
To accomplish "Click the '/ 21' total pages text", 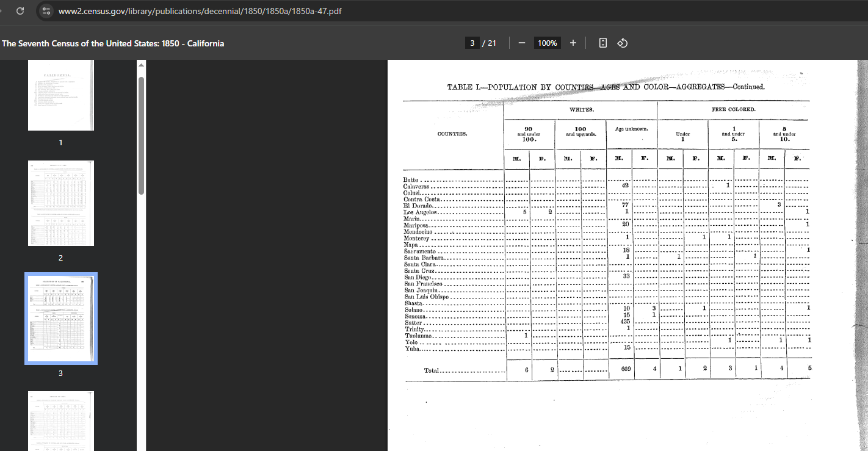I will [x=489, y=43].
